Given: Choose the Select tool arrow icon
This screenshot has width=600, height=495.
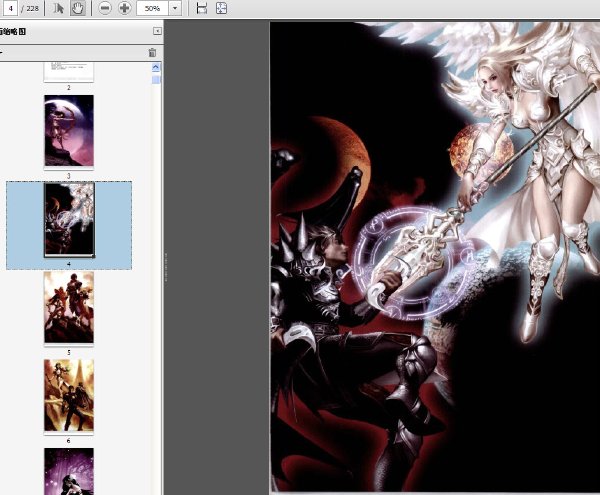Looking at the screenshot, I should pyautogui.click(x=58, y=8).
